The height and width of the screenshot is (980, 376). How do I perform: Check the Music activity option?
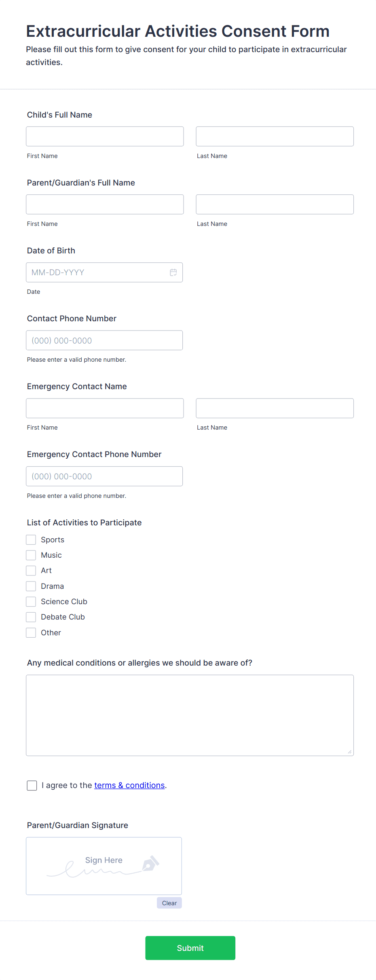coord(31,555)
